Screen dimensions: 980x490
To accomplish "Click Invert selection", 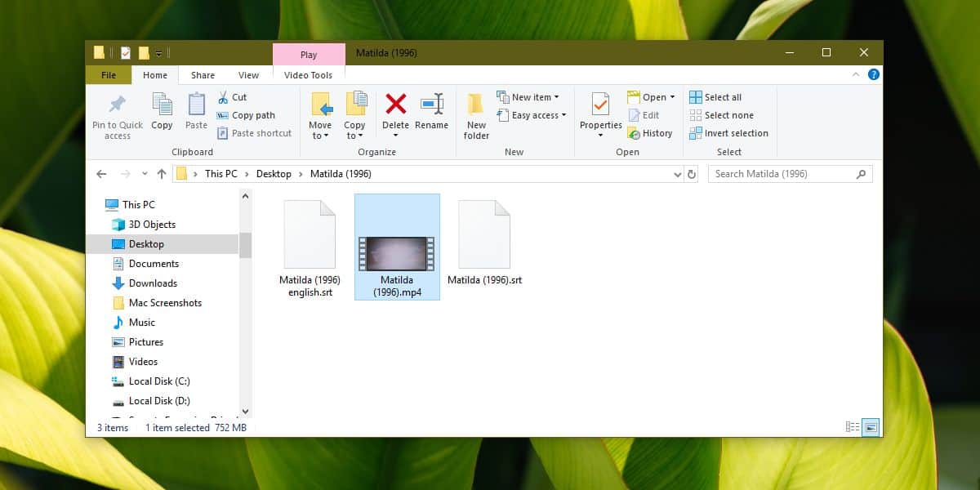I will click(x=728, y=133).
